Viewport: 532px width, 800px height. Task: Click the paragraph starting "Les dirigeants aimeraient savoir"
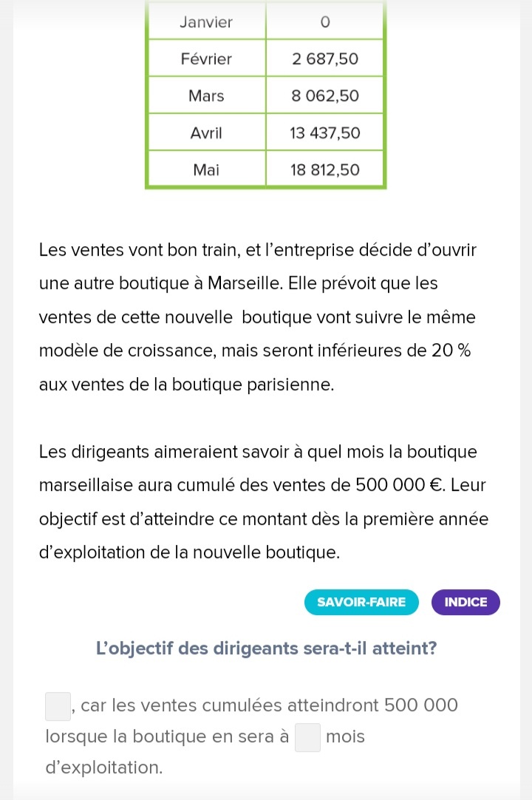[x=264, y=502]
